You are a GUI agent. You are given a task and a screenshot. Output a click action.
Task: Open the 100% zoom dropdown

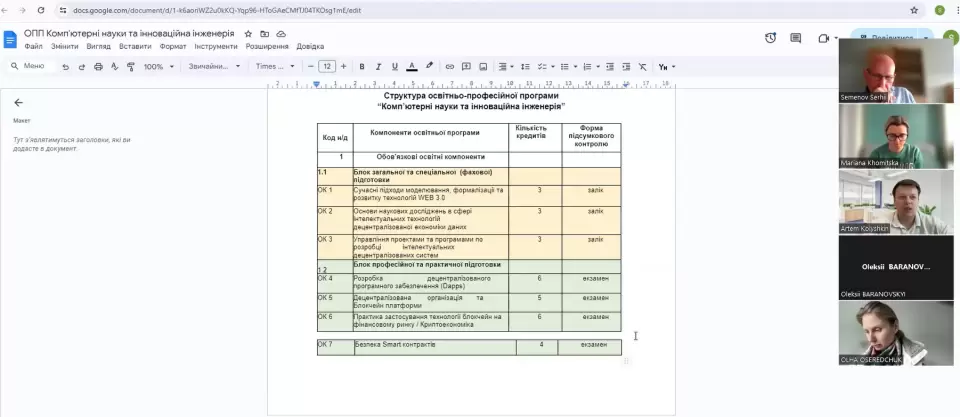[x=159, y=67]
